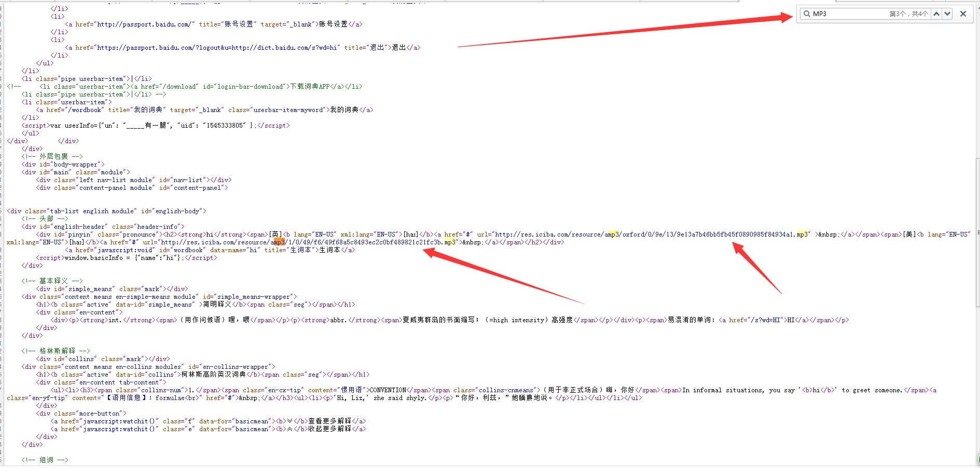
Task: Click the highlighted .mp3 ending with 21fc3b
Action: (449, 242)
